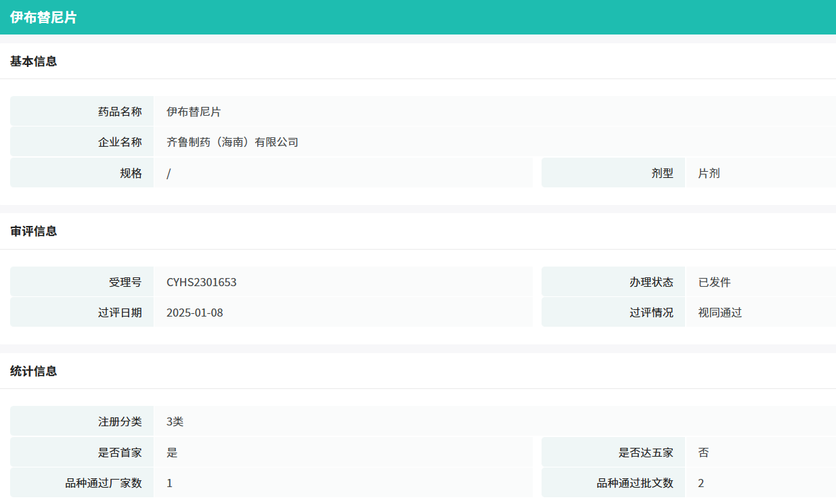Click the teal 伊布替尼片 page title

point(43,18)
